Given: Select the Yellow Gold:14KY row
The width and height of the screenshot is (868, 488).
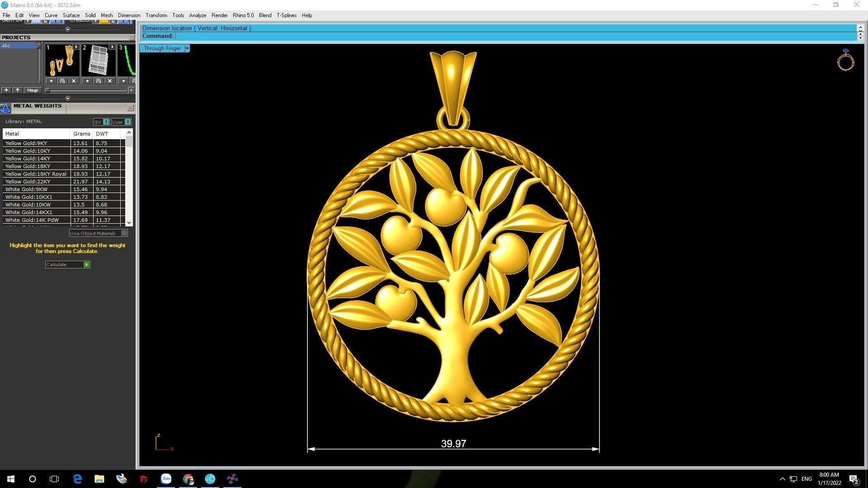Looking at the screenshot, I should 64,159.
